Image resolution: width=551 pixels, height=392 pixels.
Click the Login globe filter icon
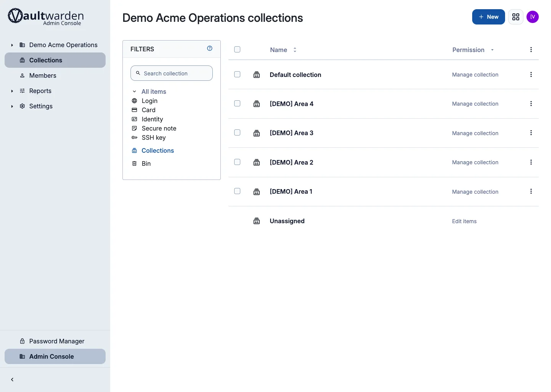[134, 101]
